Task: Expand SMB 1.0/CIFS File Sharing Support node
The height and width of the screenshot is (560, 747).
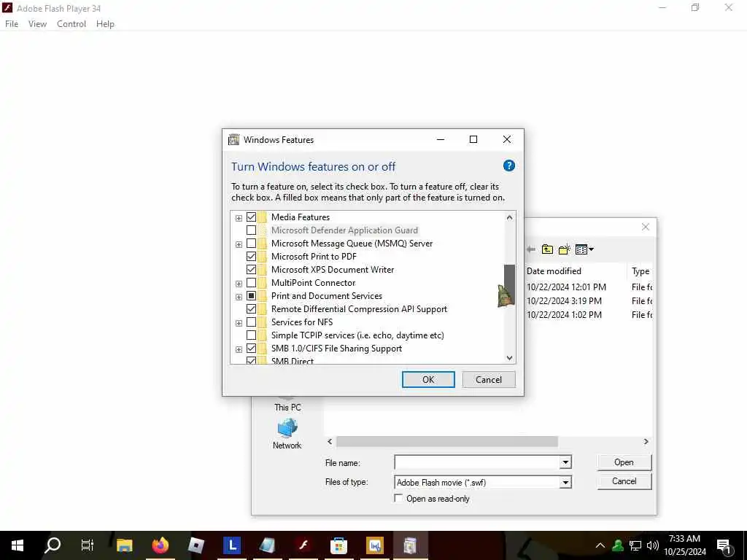Action: pos(239,349)
